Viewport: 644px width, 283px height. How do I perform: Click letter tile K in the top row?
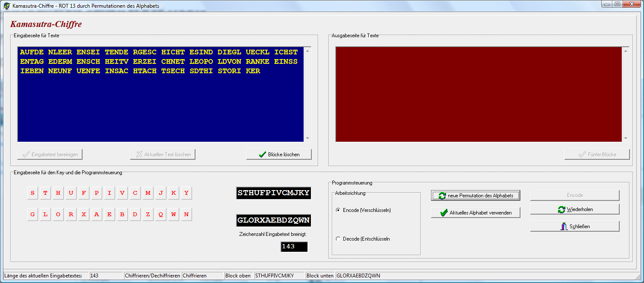coord(174,193)
